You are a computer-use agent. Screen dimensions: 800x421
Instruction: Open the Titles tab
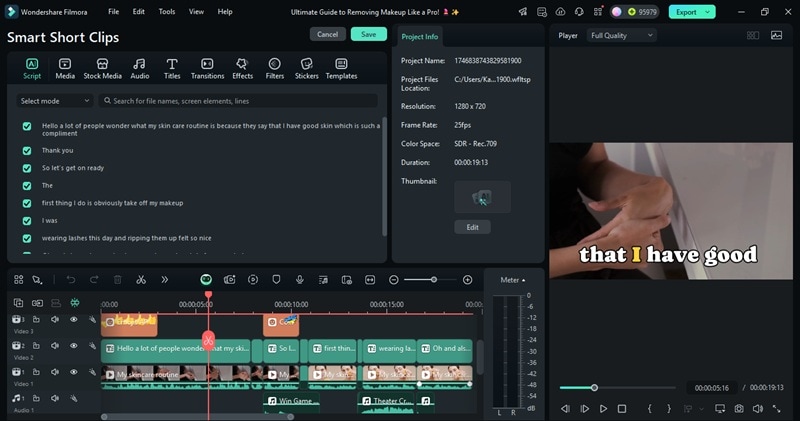pyautogui.click(x=172, y=68)
